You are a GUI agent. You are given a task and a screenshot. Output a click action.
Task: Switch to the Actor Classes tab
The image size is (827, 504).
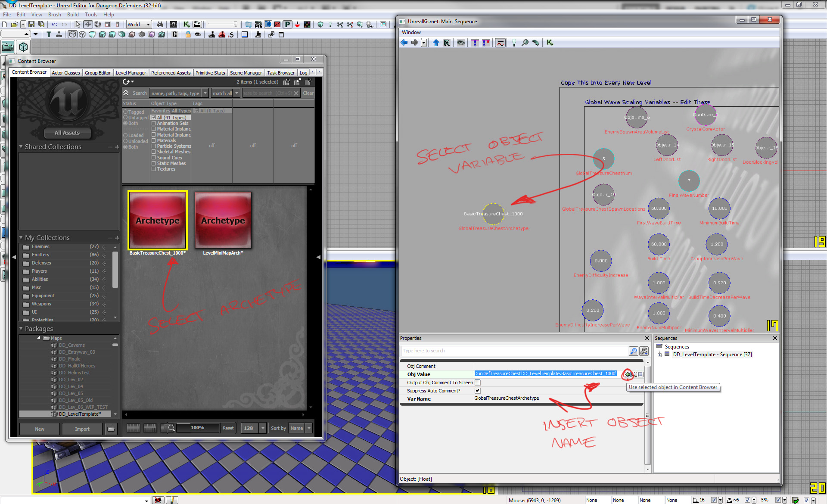pyautogui.click(x=66, y=73)
